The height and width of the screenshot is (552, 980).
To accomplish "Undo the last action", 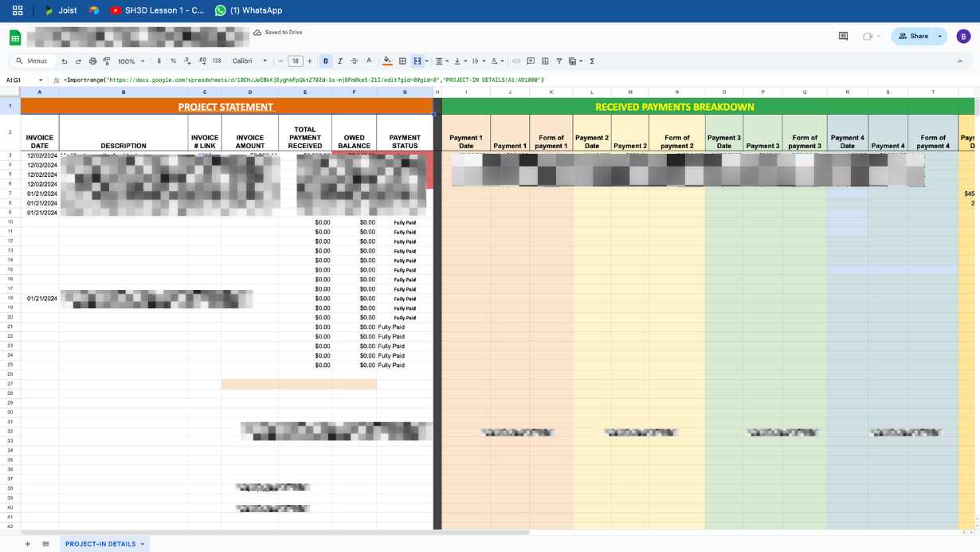I will click(65, 61).
